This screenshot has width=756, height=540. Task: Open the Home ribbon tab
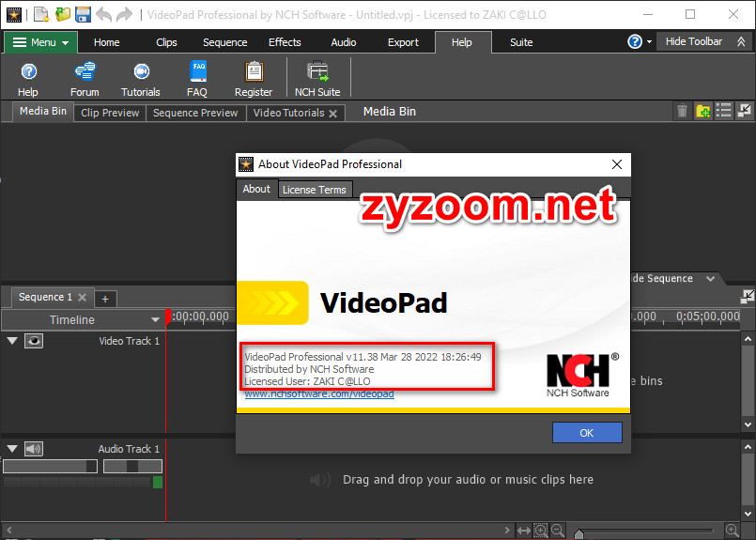pyautogui.click(x=106, y=42)
